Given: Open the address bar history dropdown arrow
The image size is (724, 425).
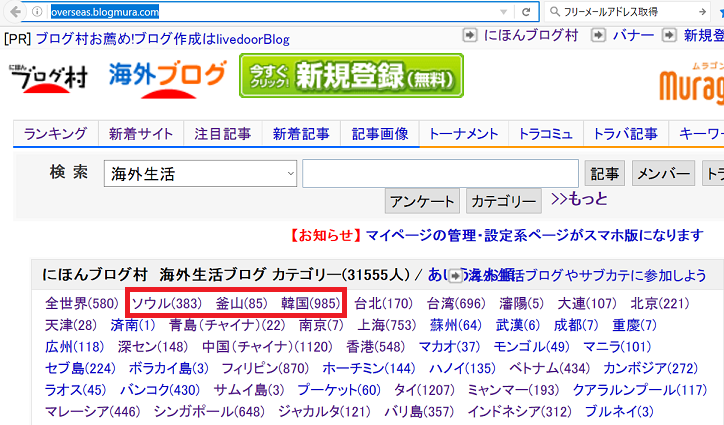Looking at the screenshot, I should pyautogui.click(x=501, y=12).
